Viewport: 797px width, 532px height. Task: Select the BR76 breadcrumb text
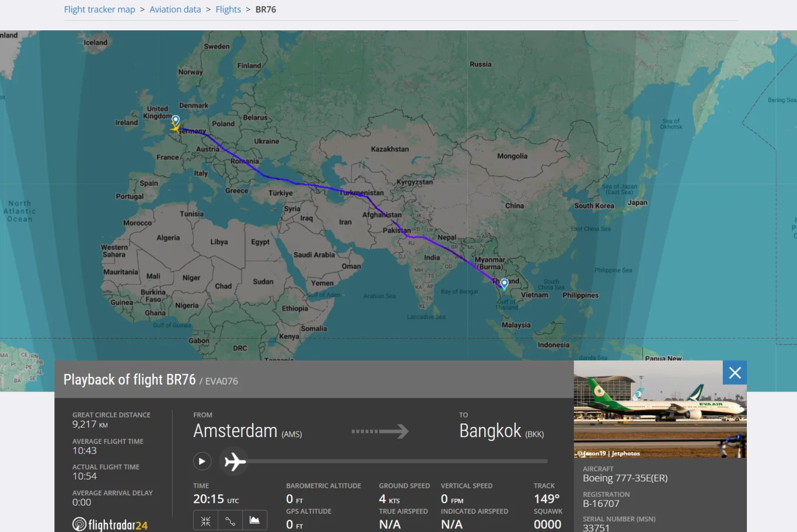click(265, 9)
